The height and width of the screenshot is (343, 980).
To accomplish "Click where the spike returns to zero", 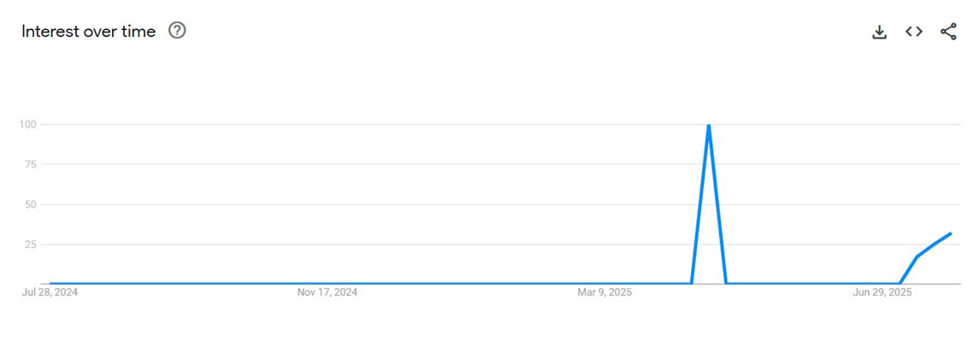I will tap(726, 284).
